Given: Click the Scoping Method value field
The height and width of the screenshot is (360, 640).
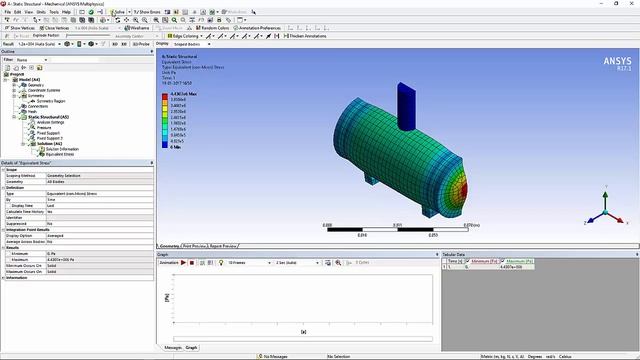Looking at the screenshot, I should pos(100,176).
